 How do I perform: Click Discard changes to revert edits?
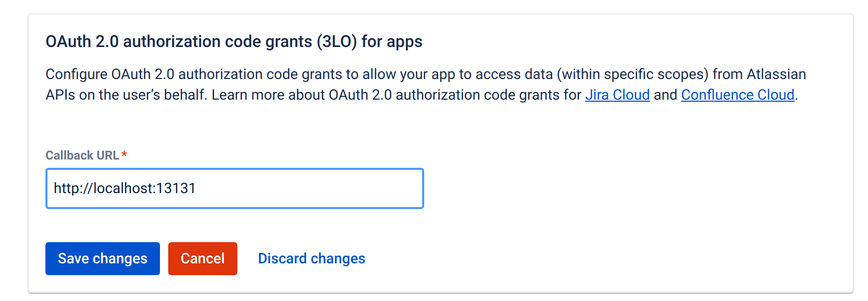click(x=311, y=258)
